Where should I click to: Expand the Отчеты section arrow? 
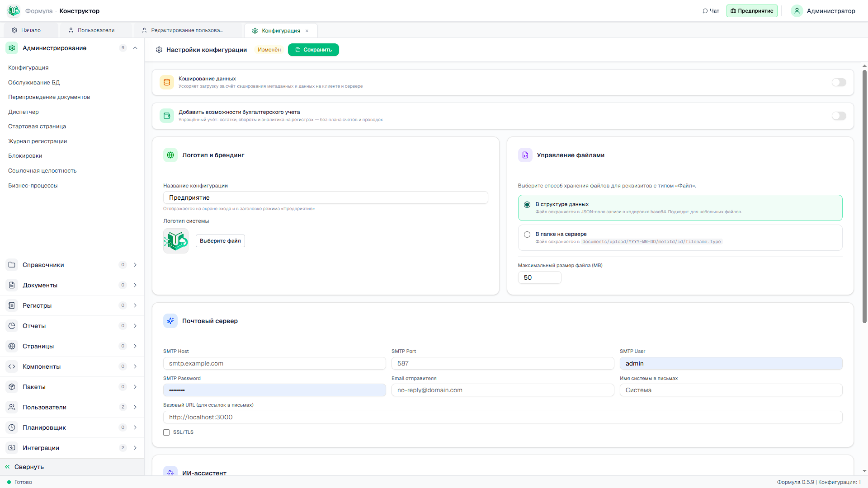tap(135, 326)
